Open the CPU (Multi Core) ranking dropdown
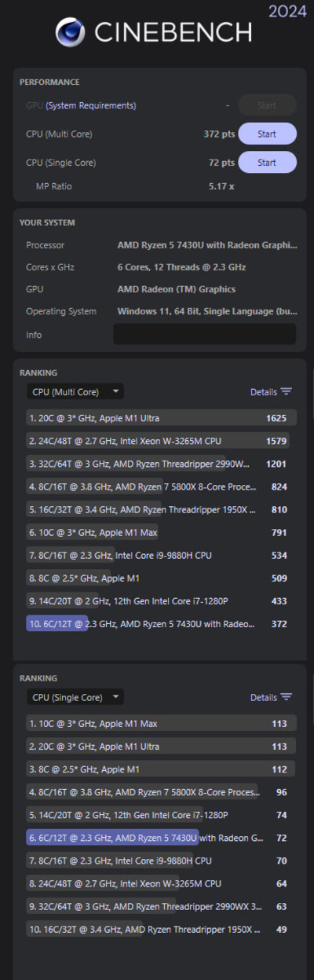Image resolution: width=314 pixels, height=980 pixels. pos(75,391)
